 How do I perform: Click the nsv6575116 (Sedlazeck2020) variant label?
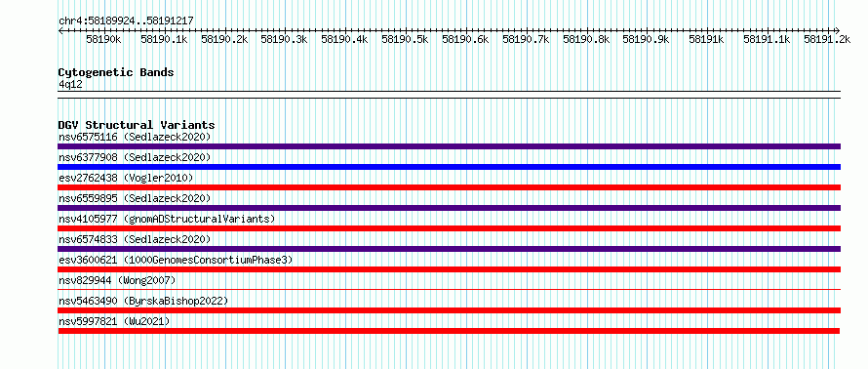(x=135, y=137)
